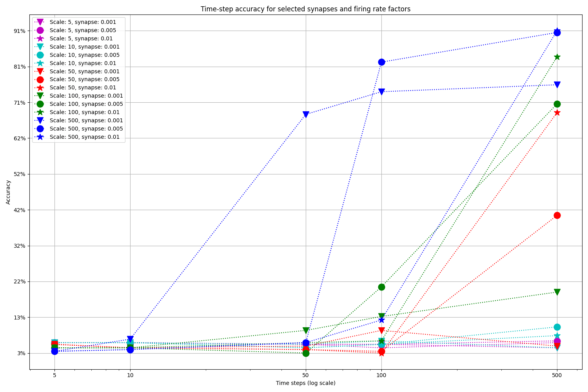Click the x-axis tick label 50
The image size is (588, 392).
[306, 376]
